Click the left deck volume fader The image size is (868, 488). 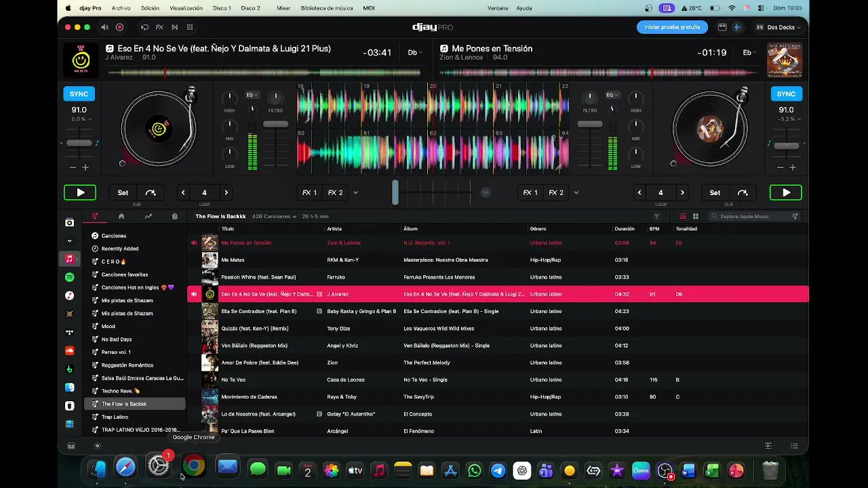point(275,124)
